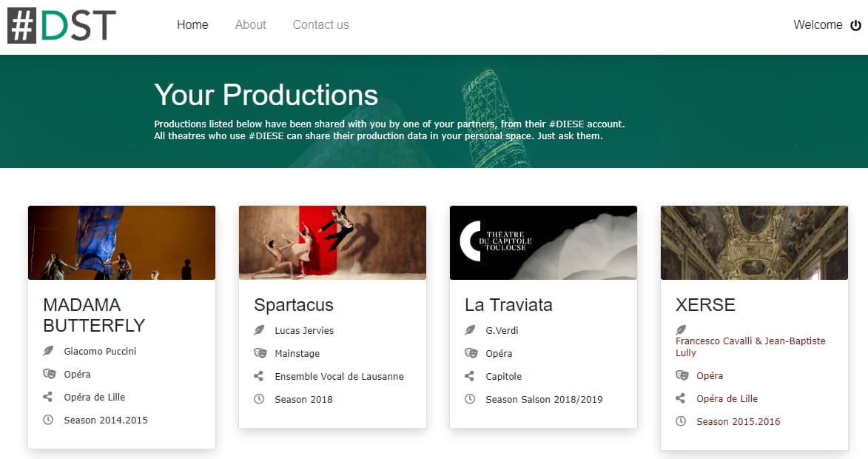
Task: Open the Contact us page
Action: pos(320,25)
